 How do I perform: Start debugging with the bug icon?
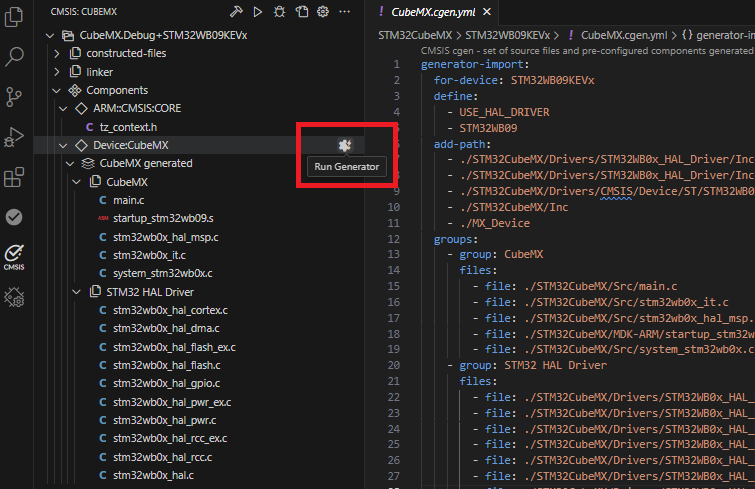tap(279, 12)
